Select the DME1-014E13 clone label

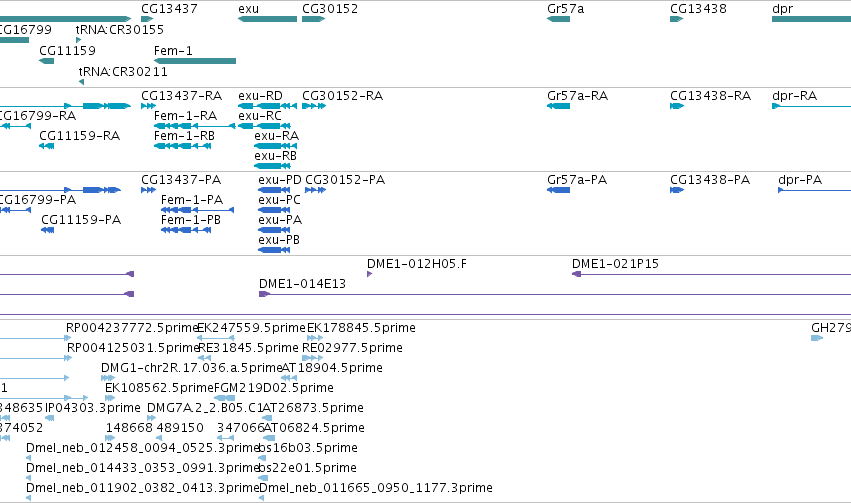tap(302, 284)
